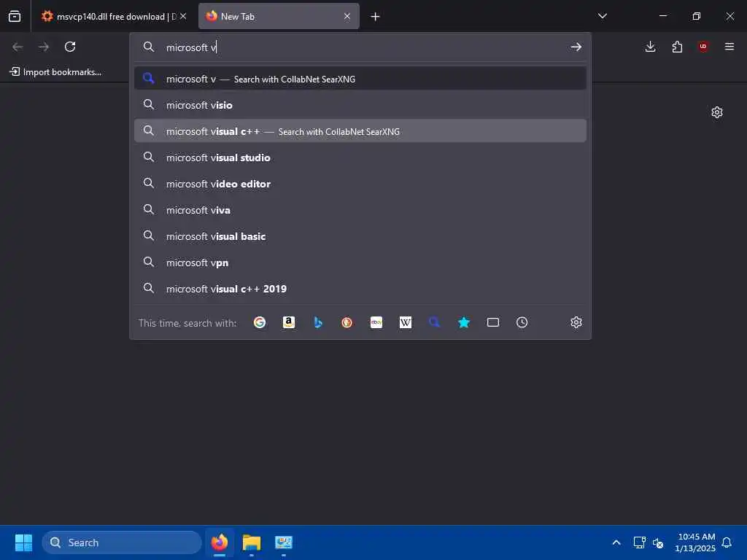Click Import bookmarks link
Image resolution: width=747 pixels, height=560 pixels.
pos(55,72)
